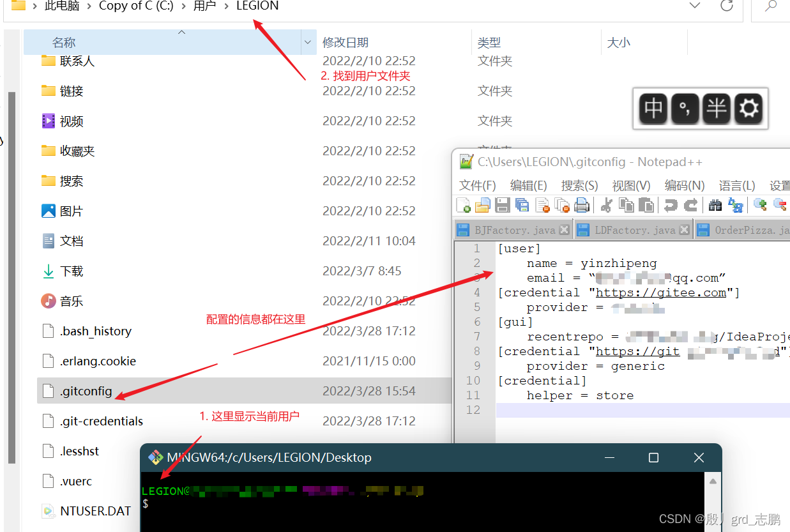Click the Print icon in Notepad++ toolbar
790x532 pixels.
pos(581,205)
